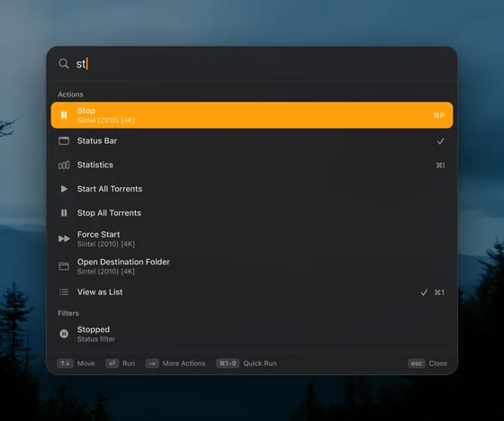This screenshot has height=421, width=504.
Task: Select View as List action
Action: tap(252, 292)
